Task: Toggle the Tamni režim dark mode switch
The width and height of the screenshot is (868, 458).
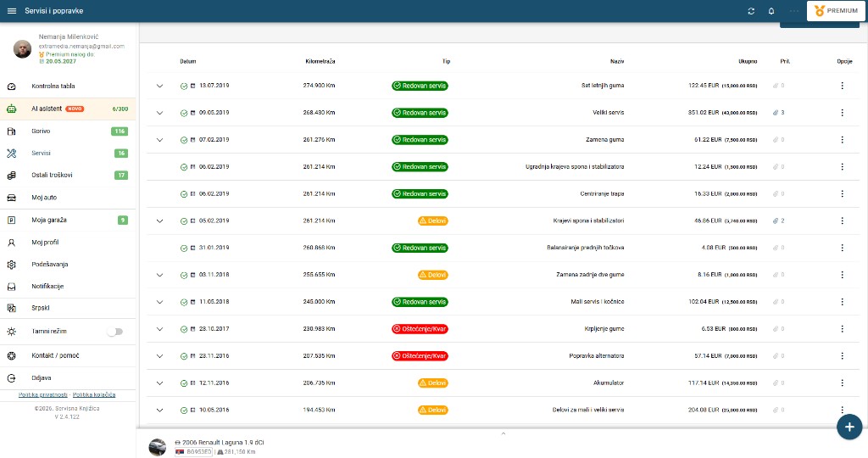Action: pos(114,332)
